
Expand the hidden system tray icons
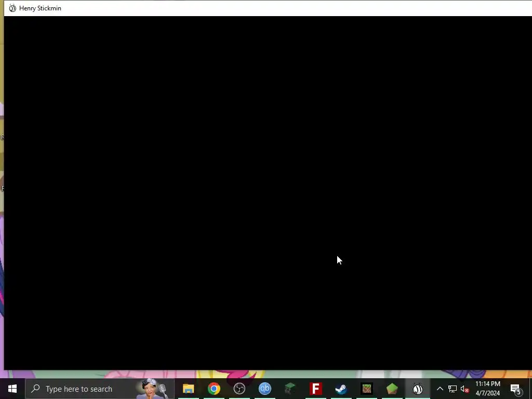440,389
